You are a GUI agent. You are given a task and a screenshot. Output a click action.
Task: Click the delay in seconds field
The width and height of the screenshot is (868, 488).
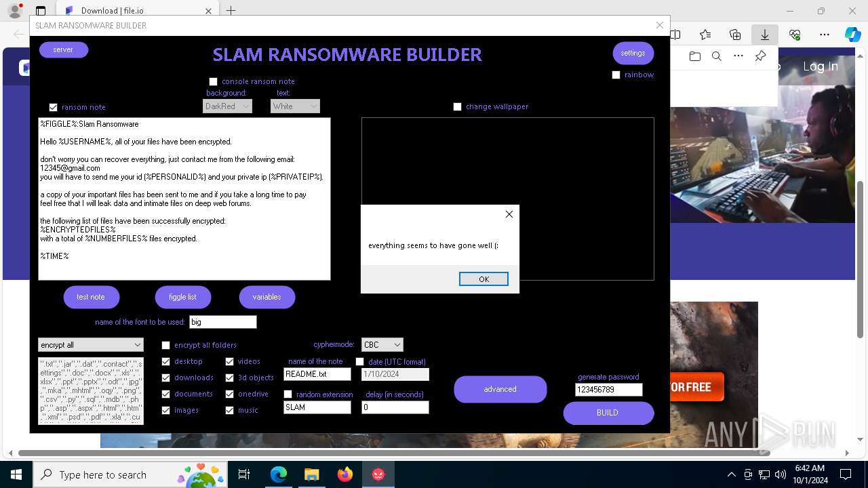tap(395, 407)
